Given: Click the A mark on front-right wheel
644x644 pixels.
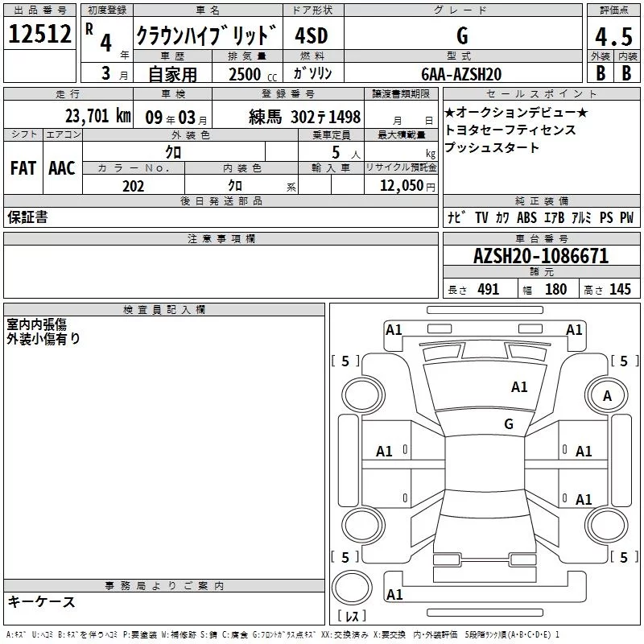Looking at the screenshot, I should click(x=607, y=396).
